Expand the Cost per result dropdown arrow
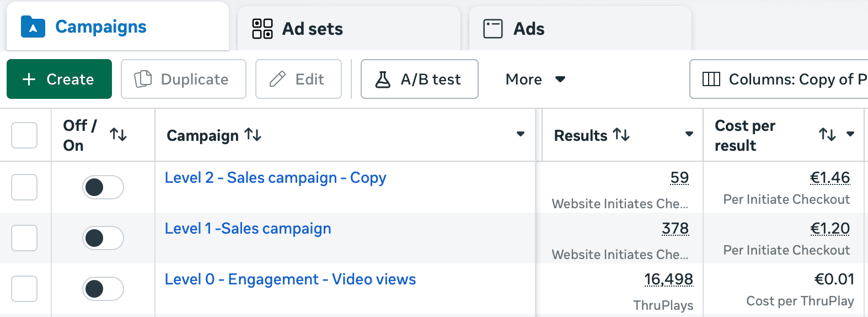This screenshot has height=317, width=868. coord(850,134)
